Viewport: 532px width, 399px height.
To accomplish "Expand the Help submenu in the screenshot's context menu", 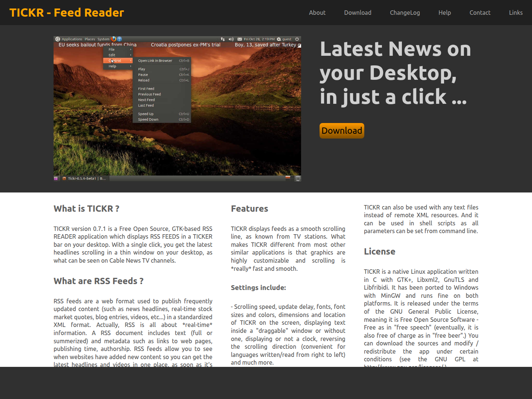I will (118, 66).
